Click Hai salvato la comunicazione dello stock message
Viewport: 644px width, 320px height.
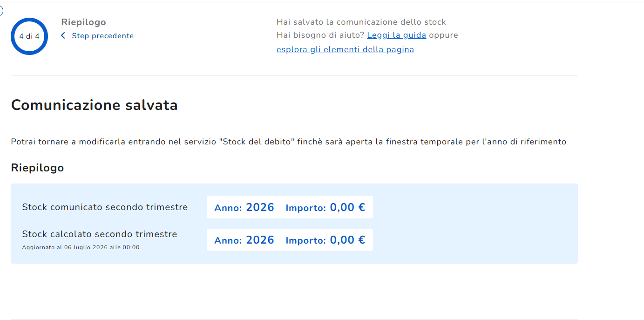361,22
